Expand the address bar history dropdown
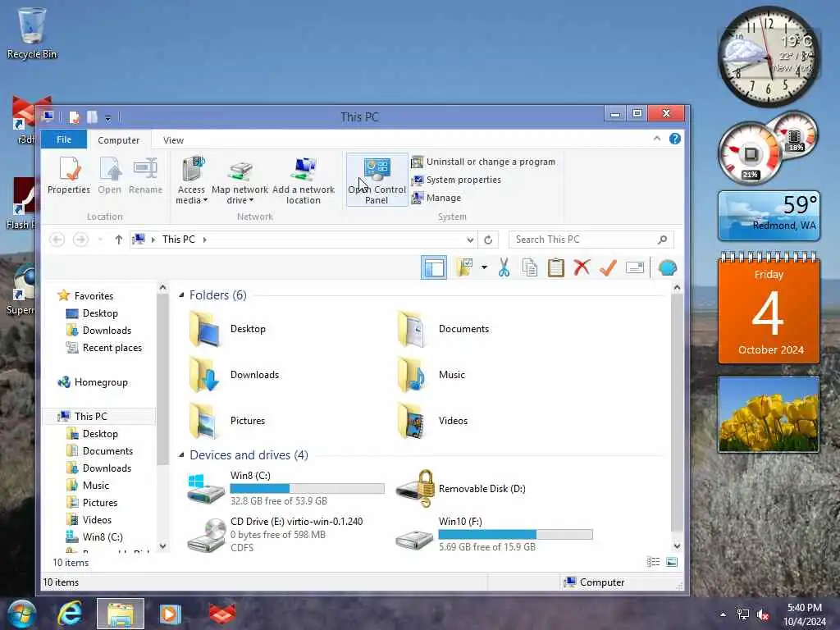 point(470,240)
